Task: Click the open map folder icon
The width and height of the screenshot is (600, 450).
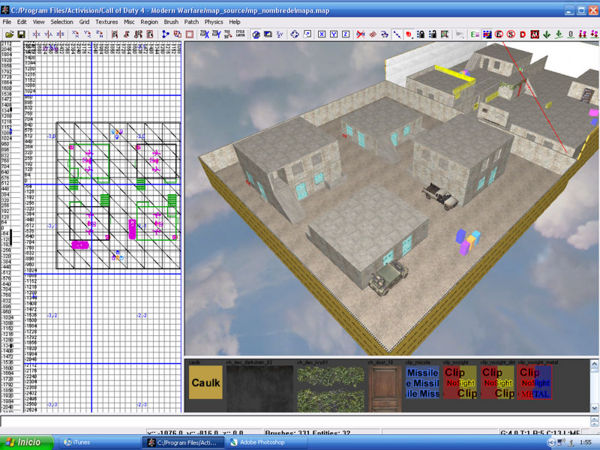Action: (9, 34)
